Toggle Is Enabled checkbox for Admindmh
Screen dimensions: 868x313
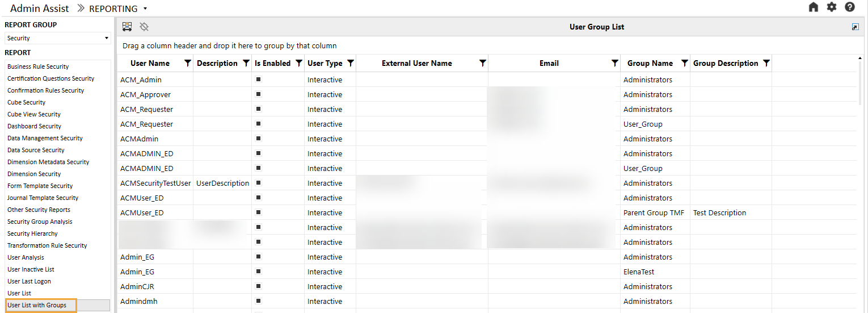coord(258,301)
